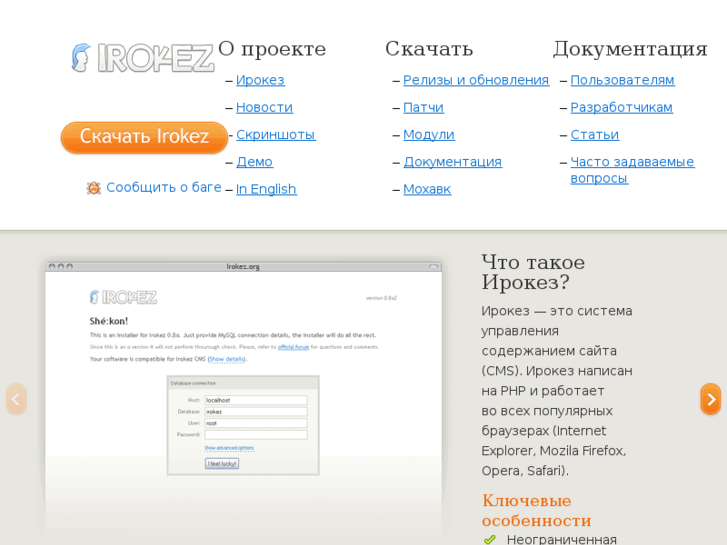Open Документация link under Скачать
Viewport: 727px width, 545px height.
click(x=453, y=162)
